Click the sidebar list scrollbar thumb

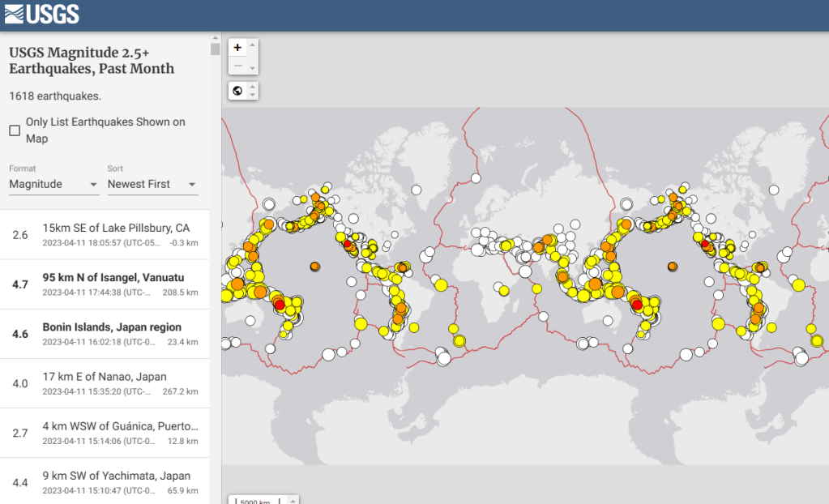[215, 49]
